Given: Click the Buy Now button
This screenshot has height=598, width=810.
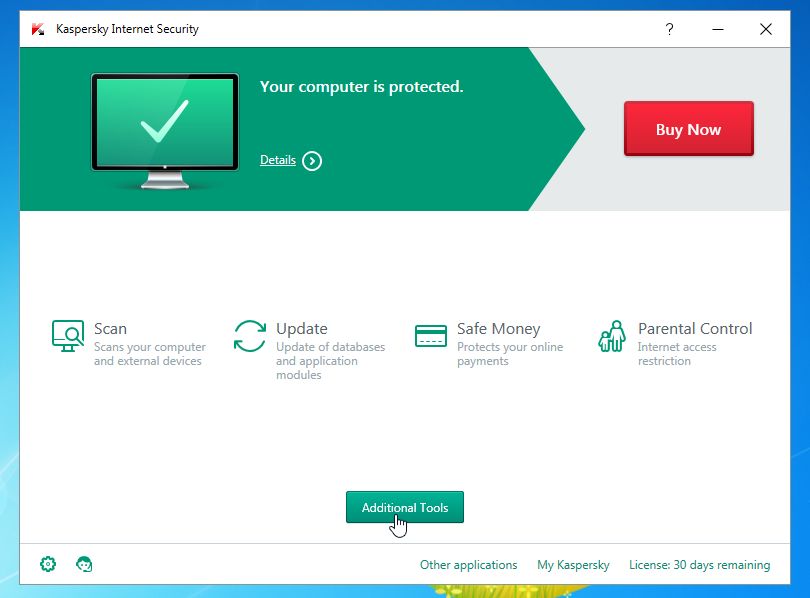Looking at the screenshot, I should 689,129.
